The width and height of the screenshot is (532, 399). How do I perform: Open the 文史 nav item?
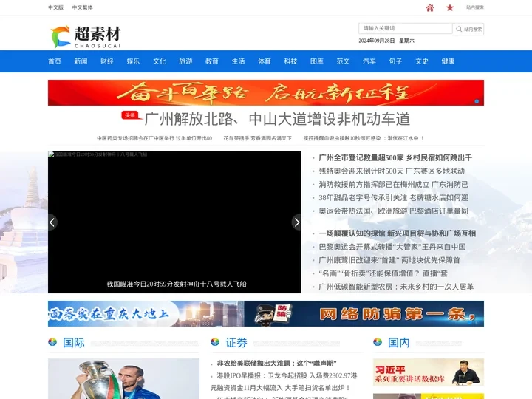[422, 61]
